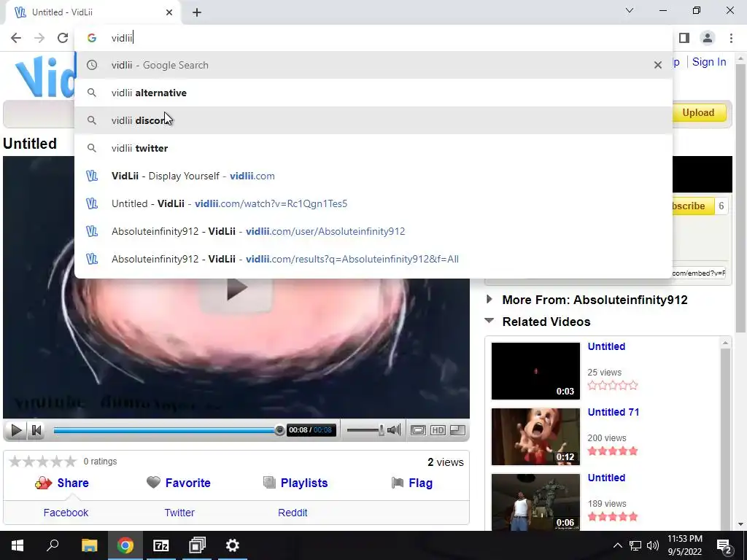Open the 'Untitled 71' video thumbnail
This screenshot has height=560, width=747.
[x=535, y=437]
